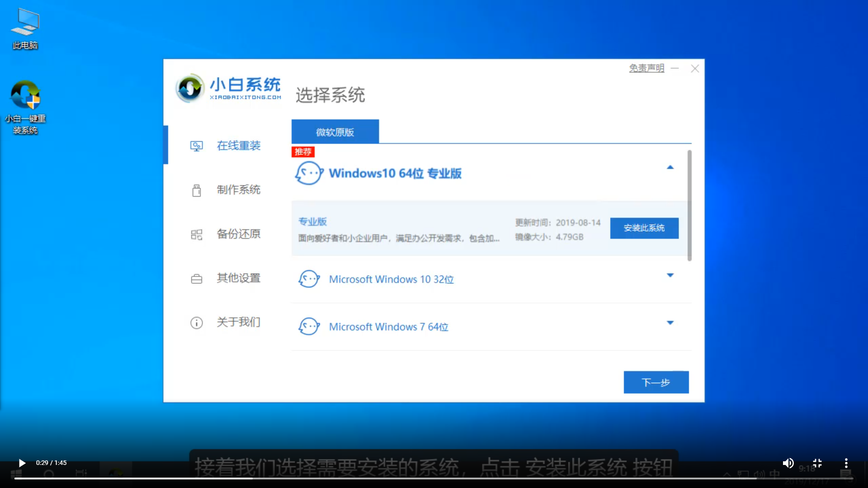This screenshot has height=488, width=868.
Task: Switch to the 微软原版 tab
Action: point(335,132)
